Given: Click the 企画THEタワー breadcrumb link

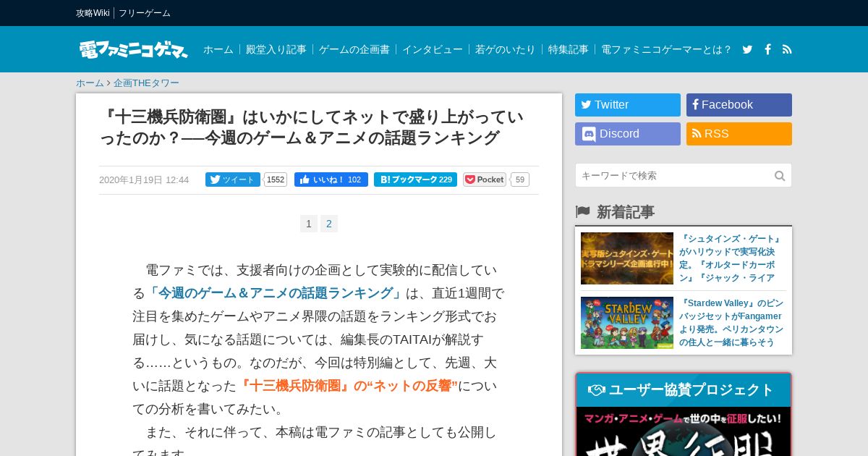Looking at the screenshot, I should click(146, 83).
